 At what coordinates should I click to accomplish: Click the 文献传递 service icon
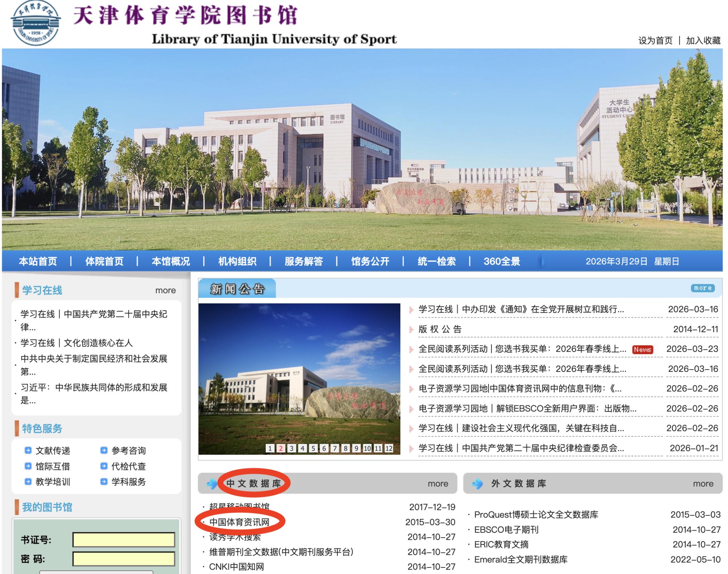coord(28,451)
